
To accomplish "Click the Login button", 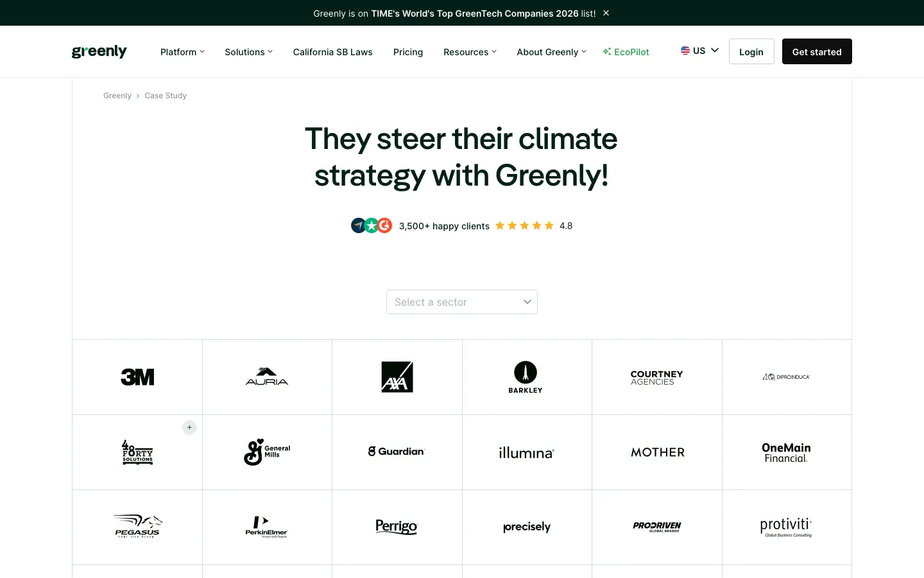I will click(x=751, y=51).
